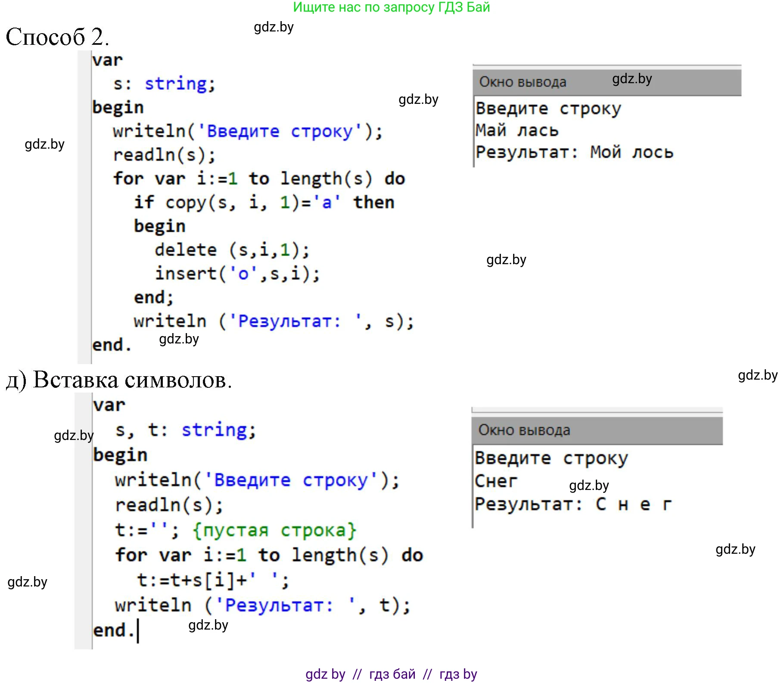Screen dimensions: 784x683
Task: Click output window header above 'Май лась'
Action: pyautogui.click(x=607, y=82)
